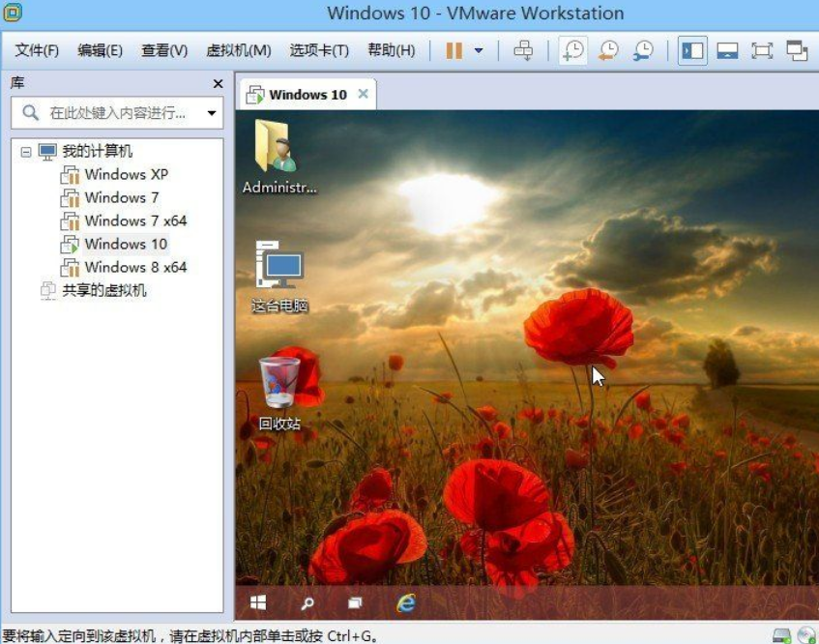Take a snapshot of this virtual machine
Screen dimensions: 819x644
pos(573,50)
